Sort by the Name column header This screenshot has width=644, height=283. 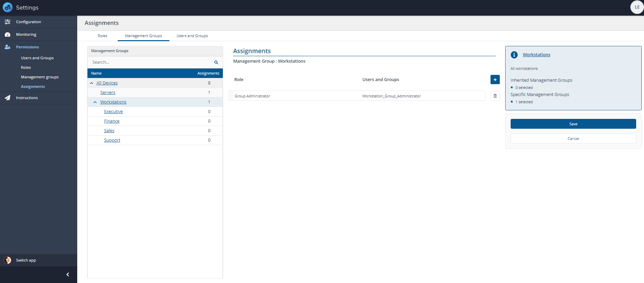96,73
